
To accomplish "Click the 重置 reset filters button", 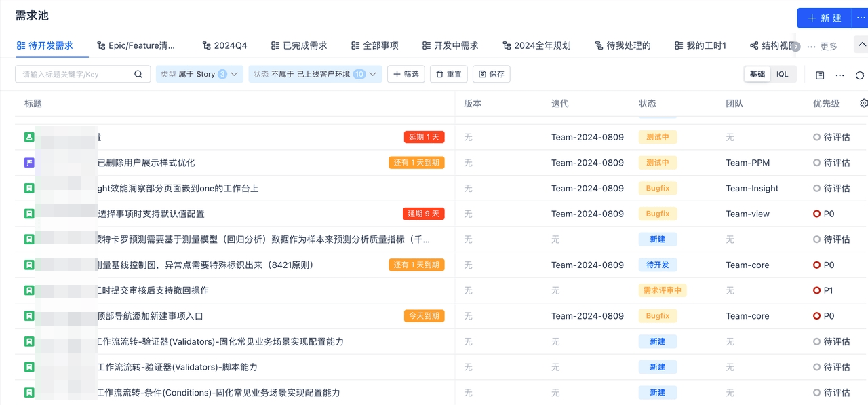I will pyautogui.click(x=448, y=74).
